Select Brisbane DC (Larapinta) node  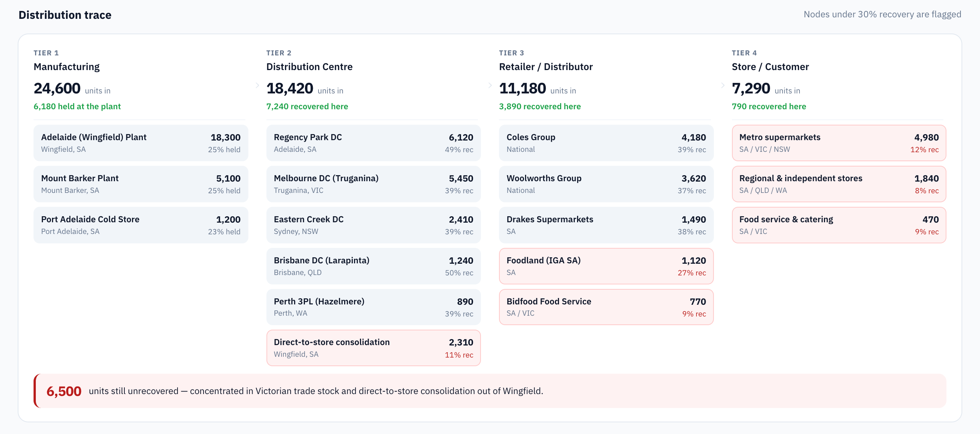[374, 266]
